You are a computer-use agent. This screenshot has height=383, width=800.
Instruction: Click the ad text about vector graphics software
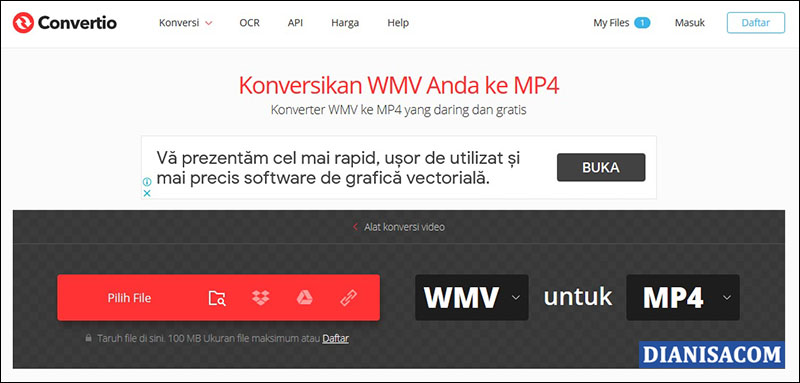338,167
